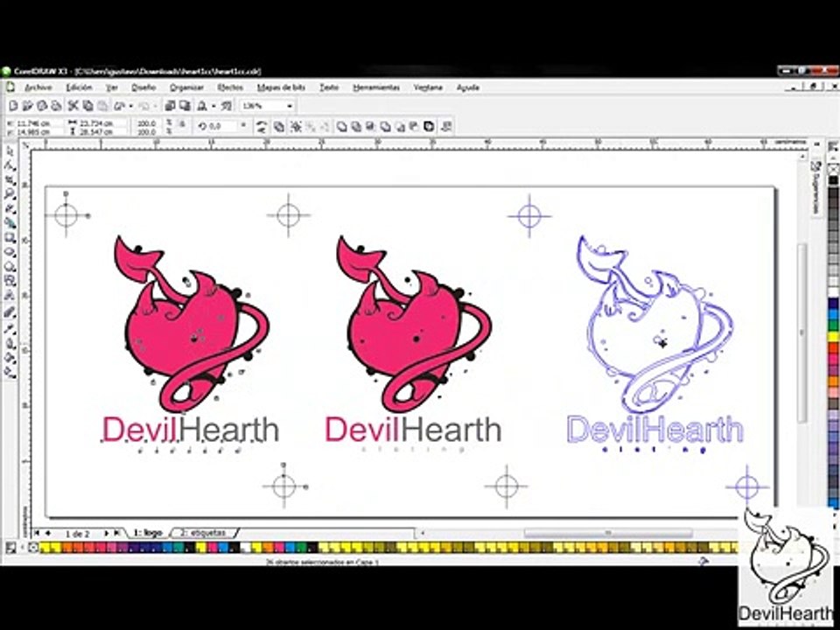Screen dimensions: 840x630
Task: Switch to the '1: logo' page tab
Action: pos(148,533)
